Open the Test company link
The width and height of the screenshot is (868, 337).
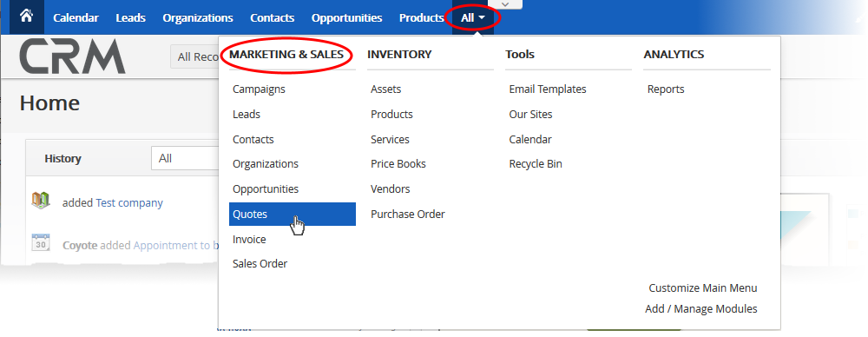pyautogui.click(x=129, y=203)
